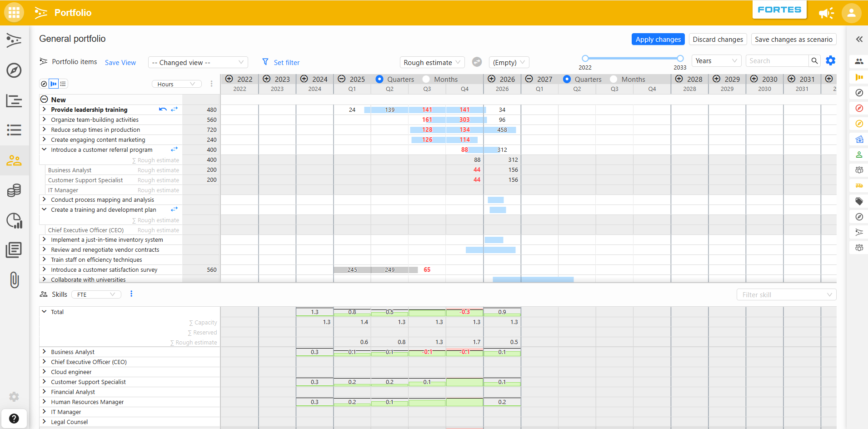868x429 pixels.
Task: Click the undo arrow on Provide leadership training
Action: (x=163, y=110)
